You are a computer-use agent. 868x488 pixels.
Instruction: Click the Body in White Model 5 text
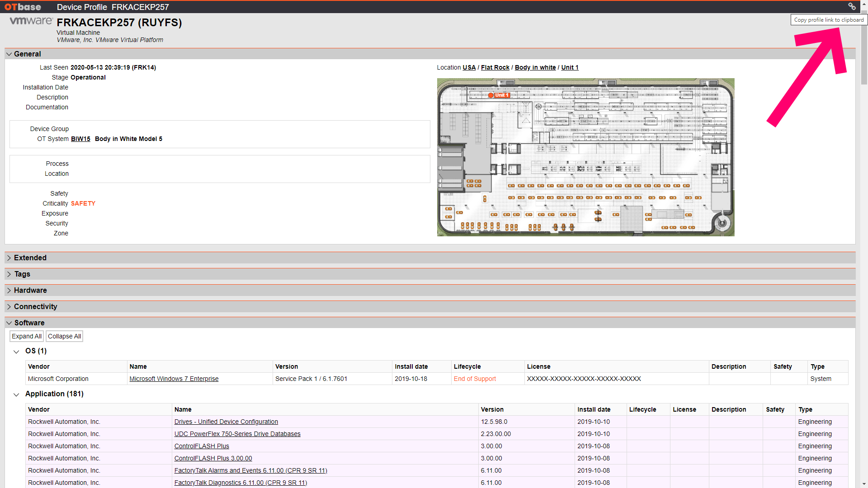[x=128, y=139]
